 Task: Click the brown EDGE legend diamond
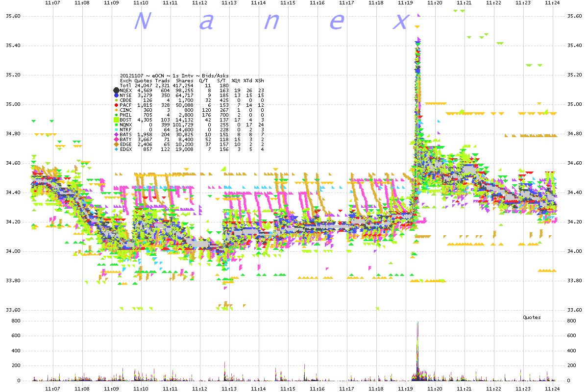[116, 144]
